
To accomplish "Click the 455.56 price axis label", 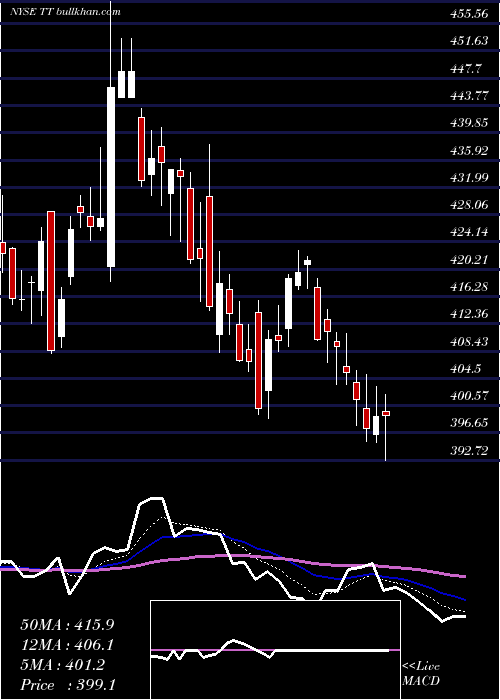I will pyautogui.click(x=469, y=14).
